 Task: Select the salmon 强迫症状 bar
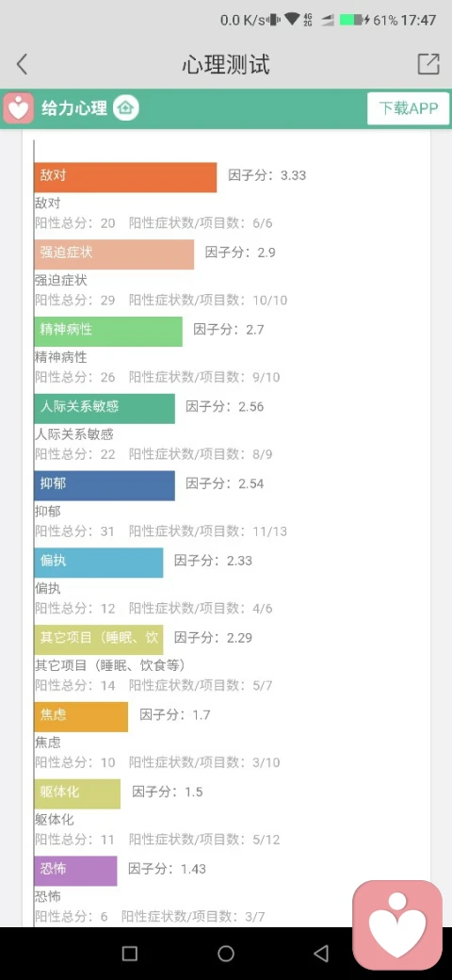114,254
